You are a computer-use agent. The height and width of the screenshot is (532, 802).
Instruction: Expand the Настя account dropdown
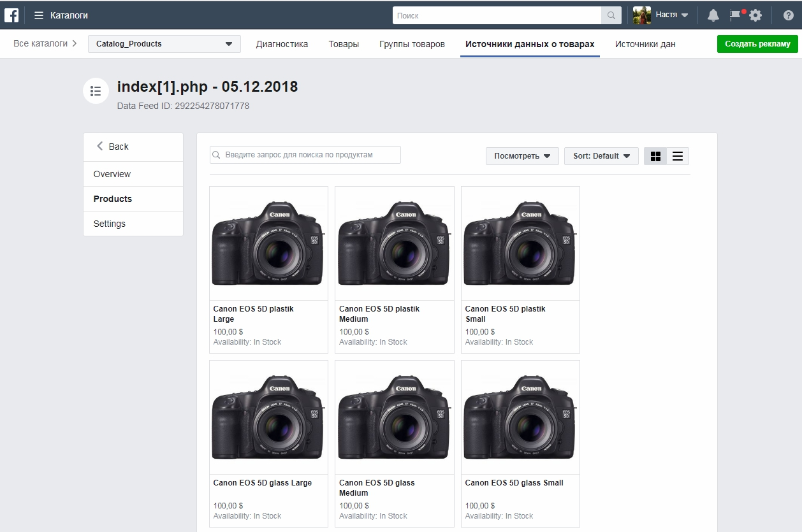[685, 15]
